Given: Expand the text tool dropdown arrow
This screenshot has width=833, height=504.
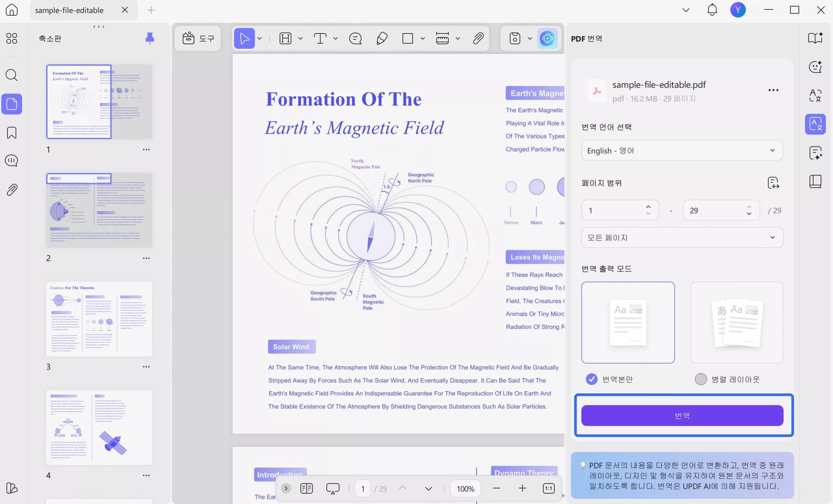Looking at the screenshot, I should pos(335,38).
